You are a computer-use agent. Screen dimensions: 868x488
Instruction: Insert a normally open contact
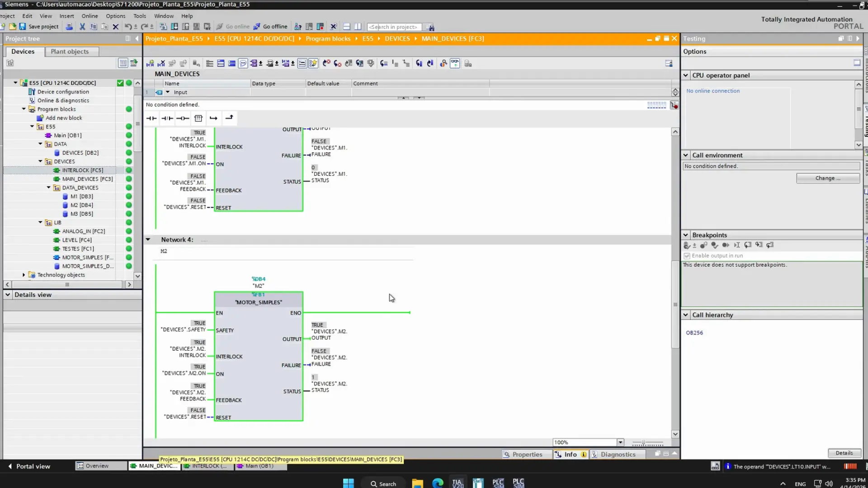[x=151, y=118]
